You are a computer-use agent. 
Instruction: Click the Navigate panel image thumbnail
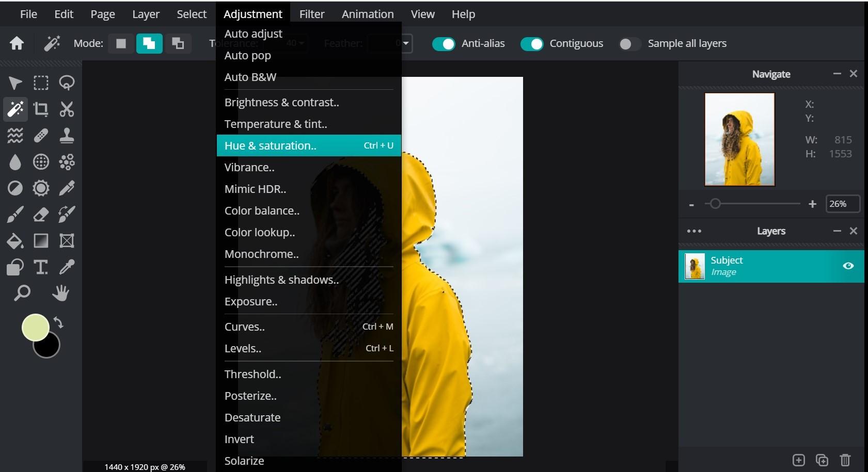tap(739, 139)
